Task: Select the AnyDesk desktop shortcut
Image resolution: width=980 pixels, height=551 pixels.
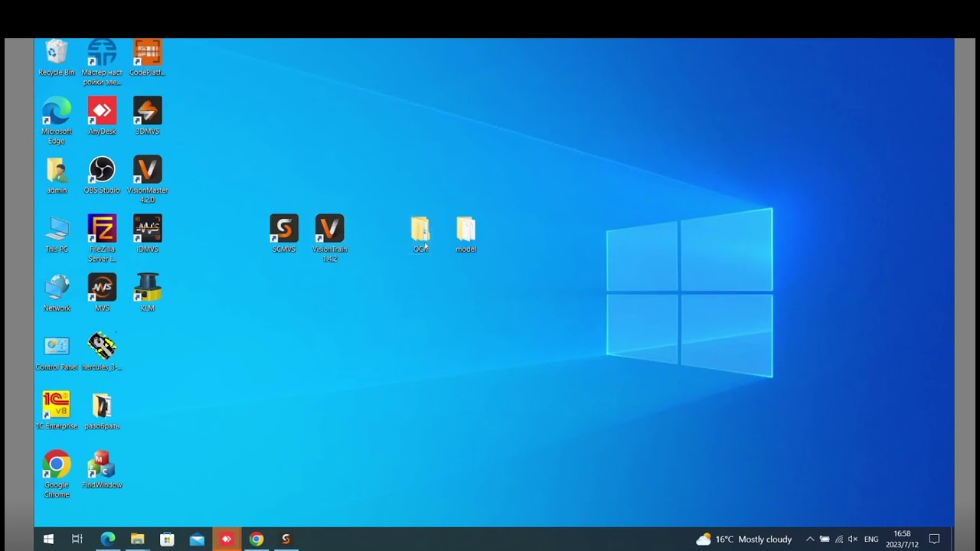Action: (102, 116)
